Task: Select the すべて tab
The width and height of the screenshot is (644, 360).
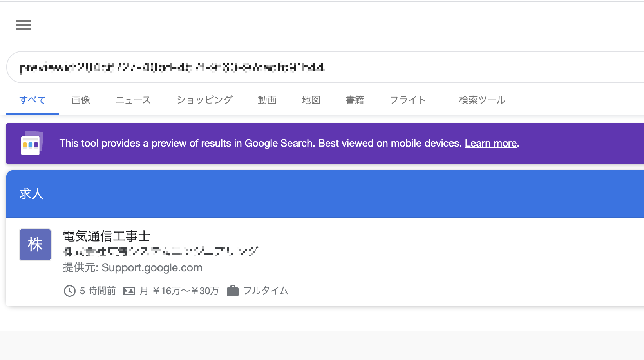Action: [x=33, y=100]
